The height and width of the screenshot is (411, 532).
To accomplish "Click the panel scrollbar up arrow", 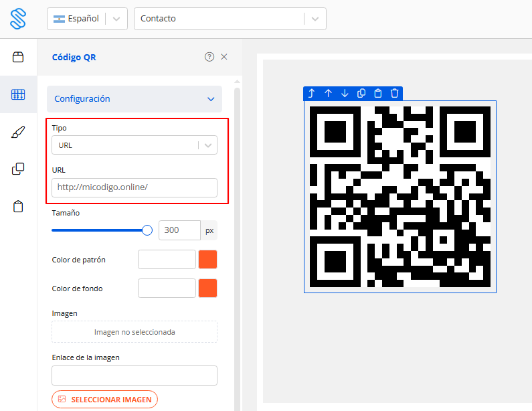I will 237,82.
